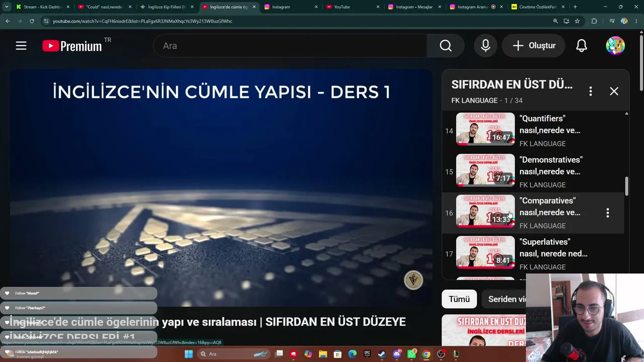Go back in browser history

pos(8,21)
